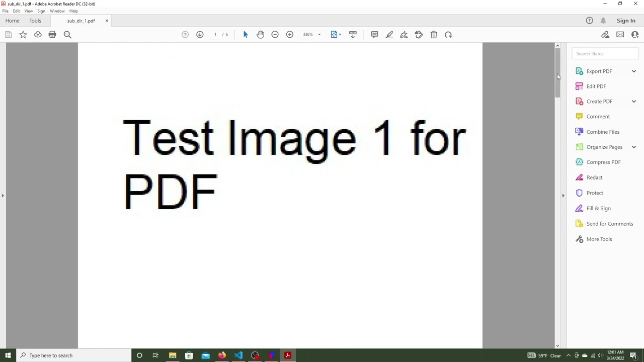Click the stamp tool icon

(x=419, y=35)
